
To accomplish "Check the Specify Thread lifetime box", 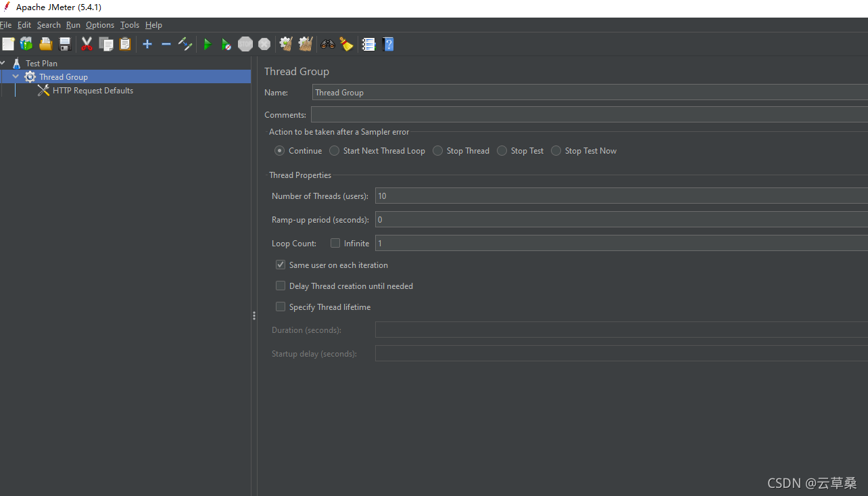I will coord(281,307).
